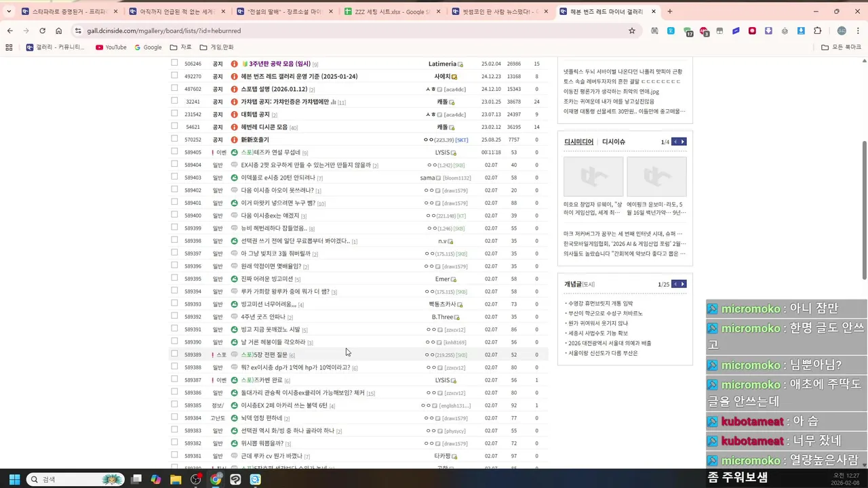Open the browser home page icon
Viewport: 868px width, 488px height.
pyautogui.click(x=58, y=30)
